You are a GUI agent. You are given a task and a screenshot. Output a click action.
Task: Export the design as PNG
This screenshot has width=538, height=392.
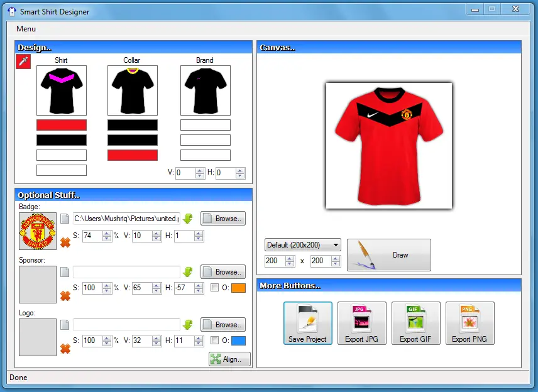[x=469, y=323]
